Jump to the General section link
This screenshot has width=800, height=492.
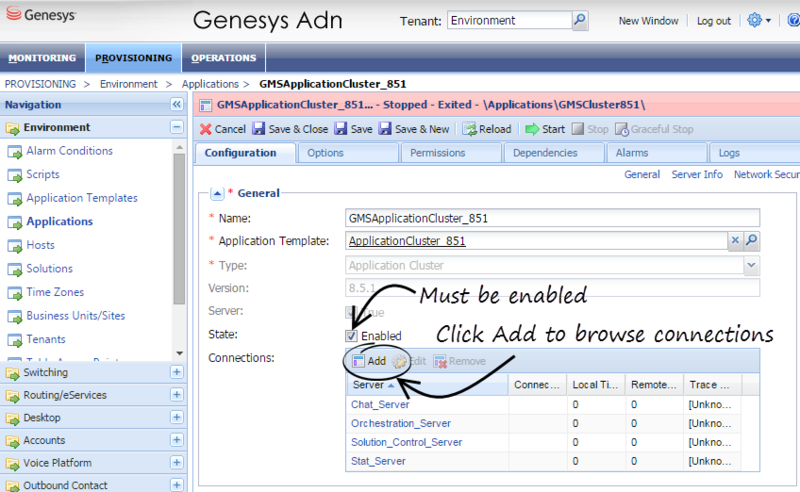coord(642,175)
